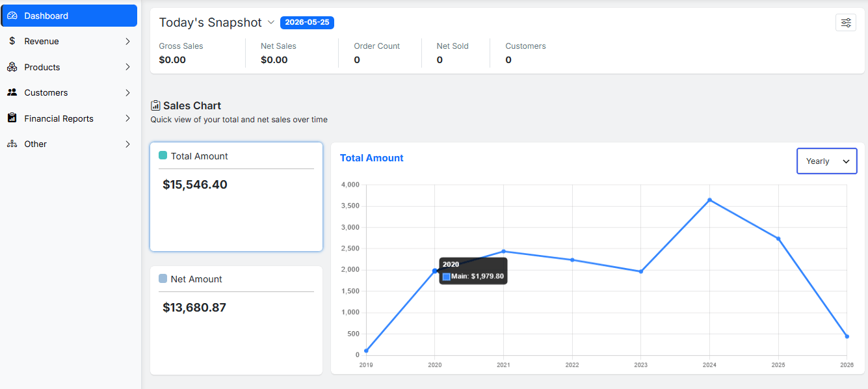Click the Net Sold label
868x389 pixels.
(x=453, y=46)
